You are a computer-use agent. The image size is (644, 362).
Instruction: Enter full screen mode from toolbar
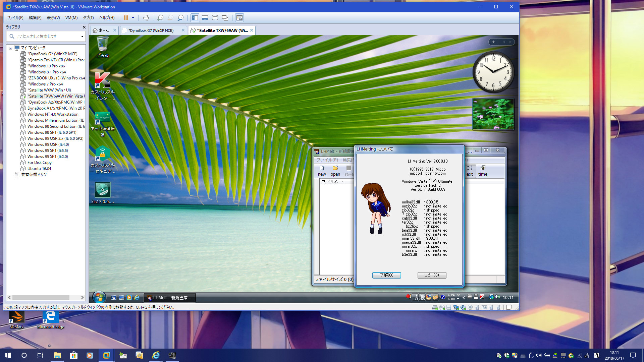point(215,18)
